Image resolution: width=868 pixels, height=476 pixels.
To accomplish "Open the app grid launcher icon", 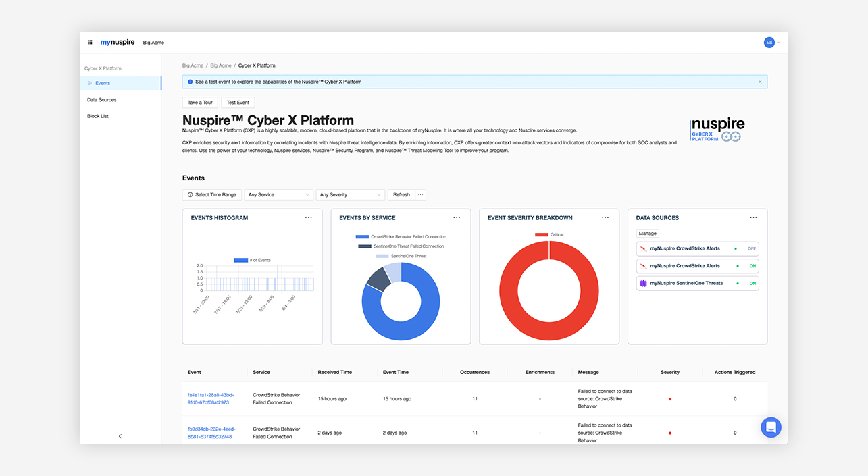I will (90, 43).
